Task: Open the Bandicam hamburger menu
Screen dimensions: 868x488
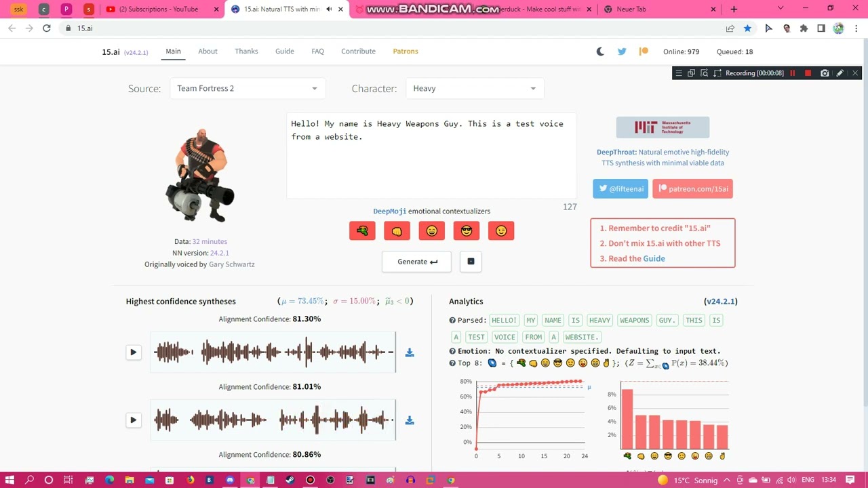Action: pyautogui.click(x=678, y=73)
